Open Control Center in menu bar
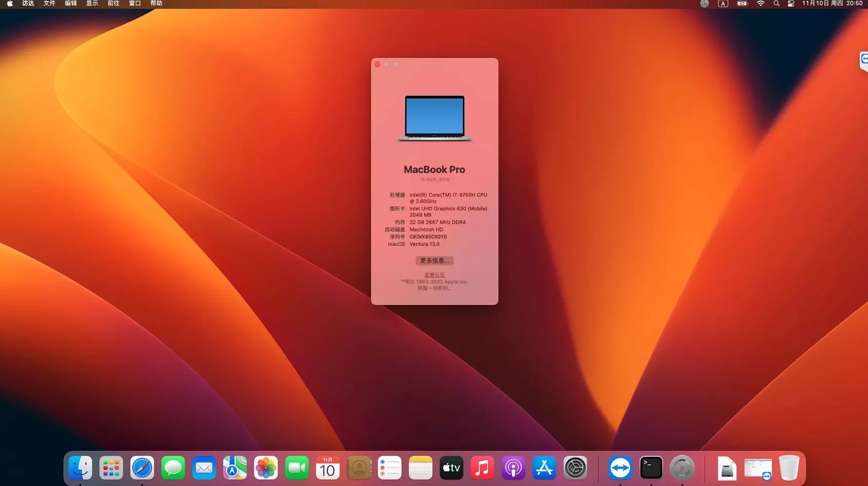The image size is (868, 486). [x=791, y=4]
